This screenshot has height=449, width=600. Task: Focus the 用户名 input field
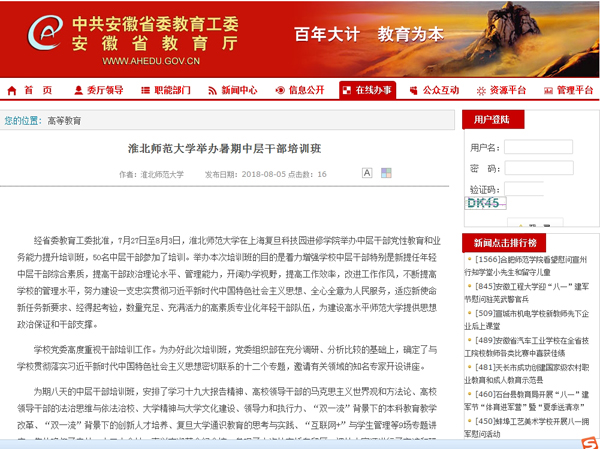538,147
